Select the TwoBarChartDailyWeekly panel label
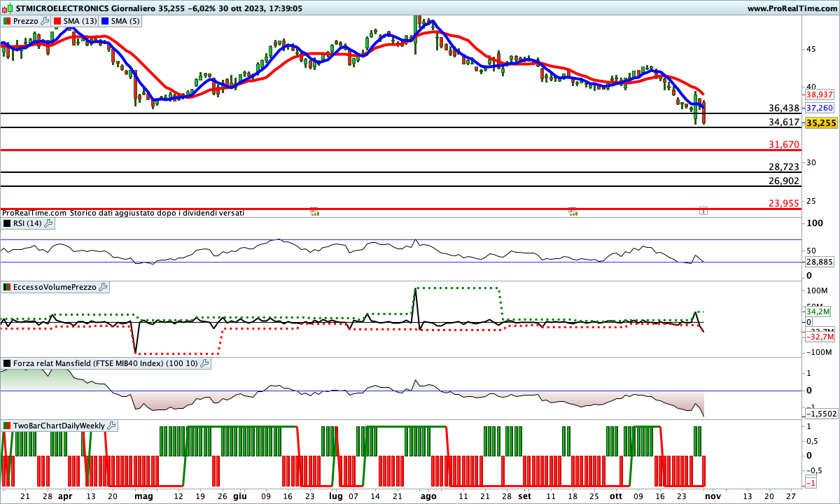The height and width of the screenshot is (504, 840). click(x=58, y=426)
